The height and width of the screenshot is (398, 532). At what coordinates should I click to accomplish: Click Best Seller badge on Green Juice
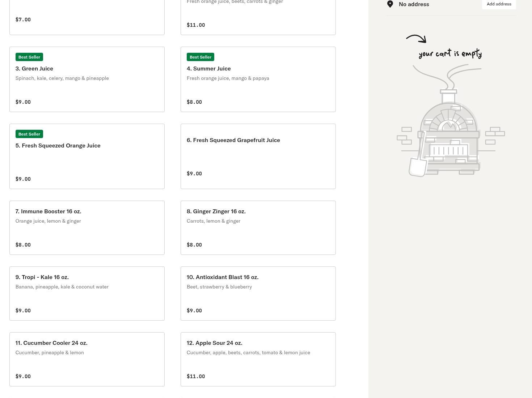coord(29,57)
